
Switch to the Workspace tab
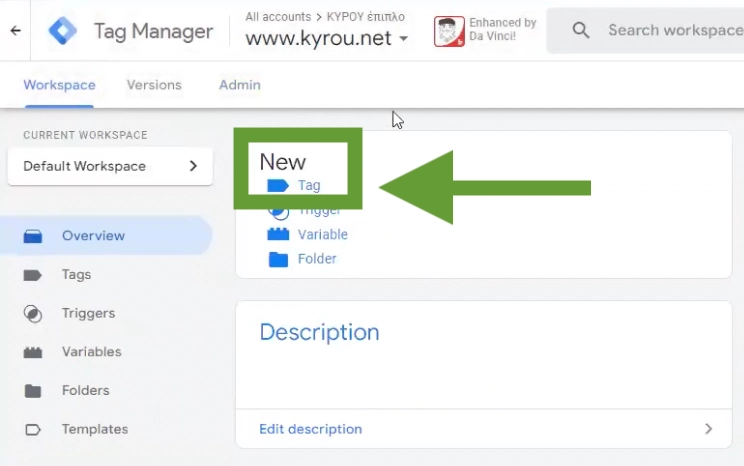pos(59,85)
